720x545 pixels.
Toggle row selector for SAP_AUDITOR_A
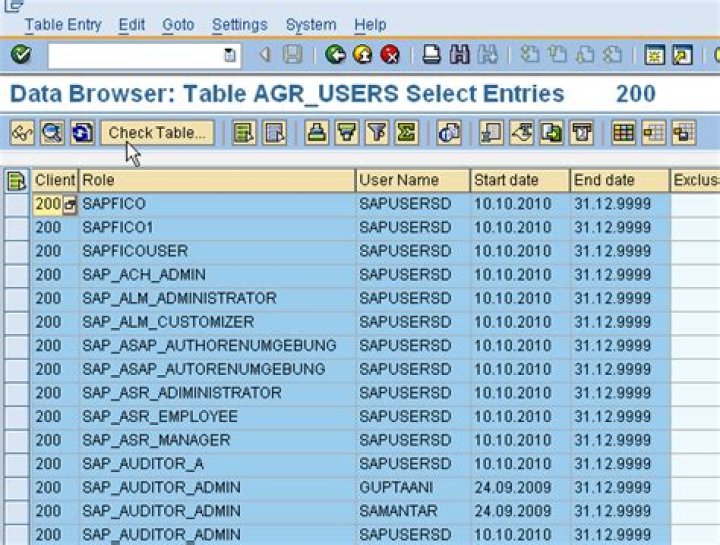tap(17, 464)
